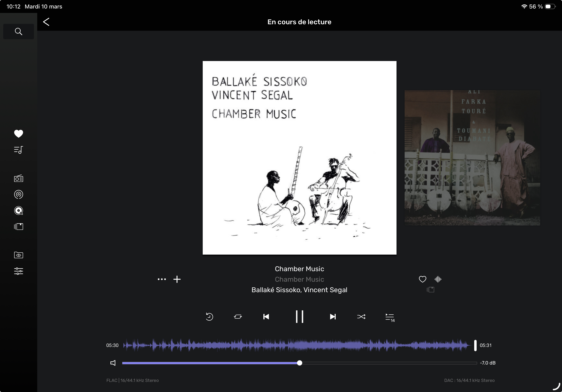Open Favorites from the sidebar heart

(x=18, y=134)
